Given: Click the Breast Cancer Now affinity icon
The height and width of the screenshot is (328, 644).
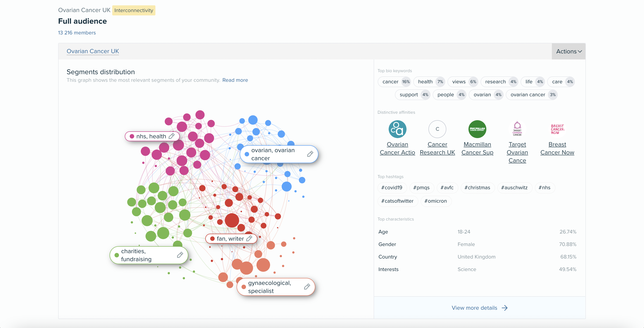Looking at the screenshot, I should coord(557,129).
